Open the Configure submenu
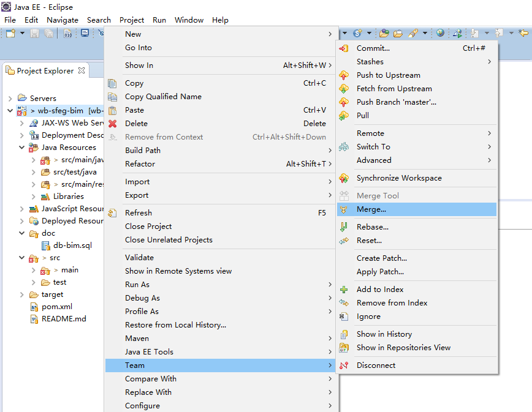This screenshot has height=412, width=532. click(x=220, y=405)
